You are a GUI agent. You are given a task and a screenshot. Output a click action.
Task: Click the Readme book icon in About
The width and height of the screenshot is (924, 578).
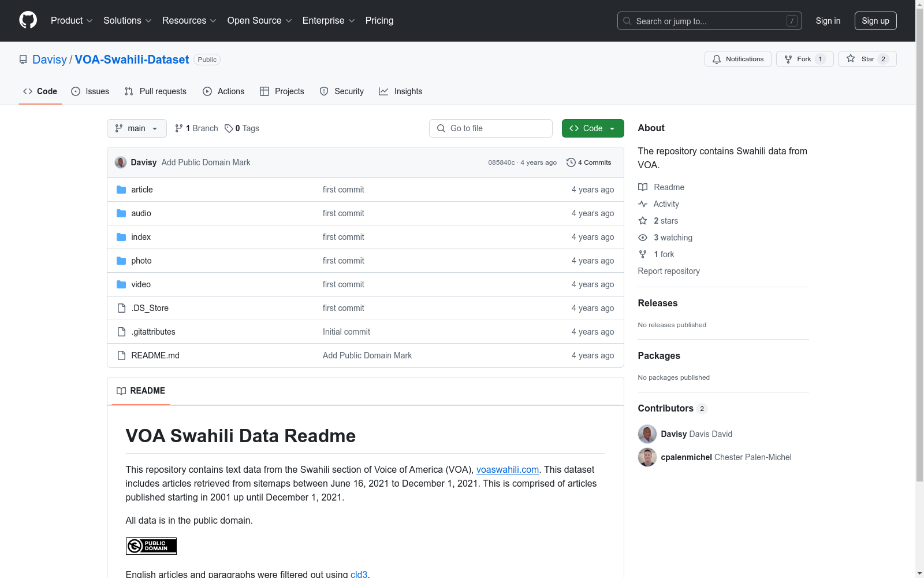tap(643, 187)
